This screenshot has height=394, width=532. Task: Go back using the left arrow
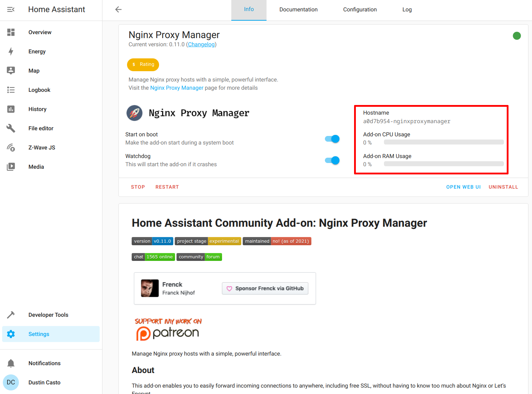[118, 10]
